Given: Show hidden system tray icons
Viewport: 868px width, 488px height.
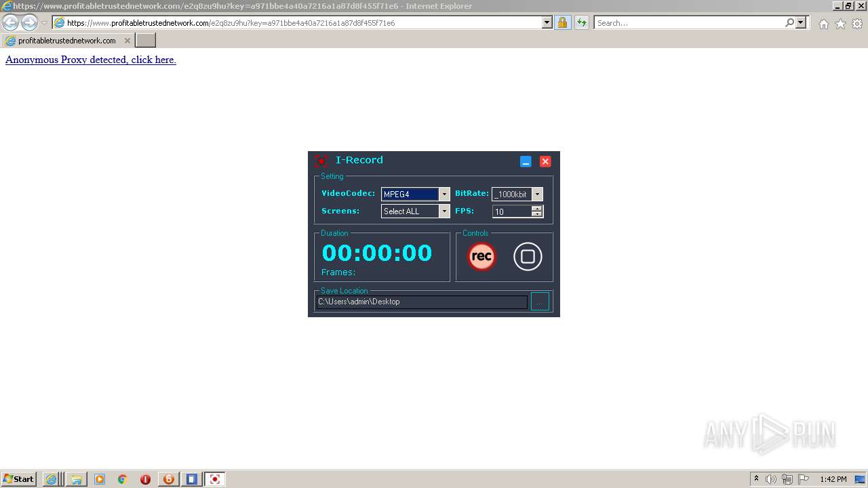Looking at the screenshot, I should point(756,479).
